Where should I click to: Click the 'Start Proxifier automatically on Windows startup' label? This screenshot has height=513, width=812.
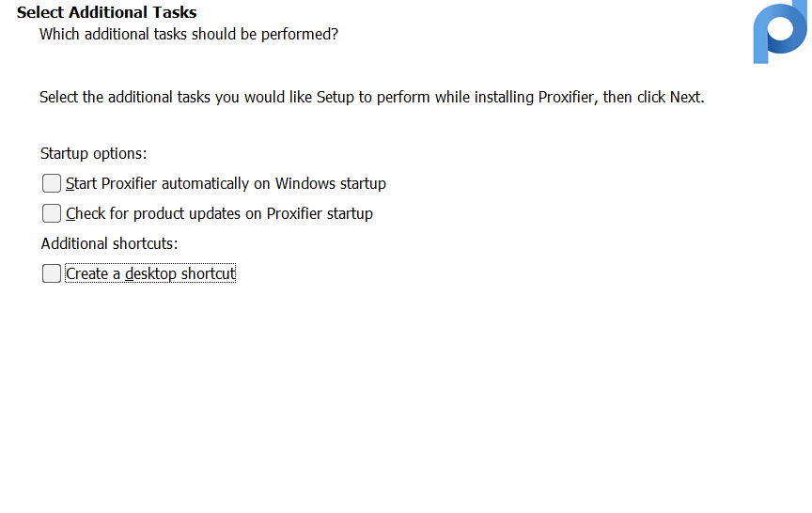click(226, 183)
